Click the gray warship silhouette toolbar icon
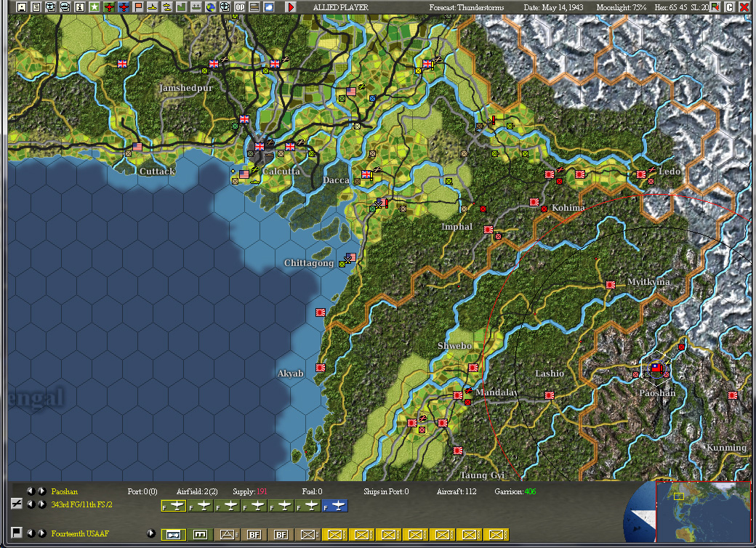 point(196,7)
